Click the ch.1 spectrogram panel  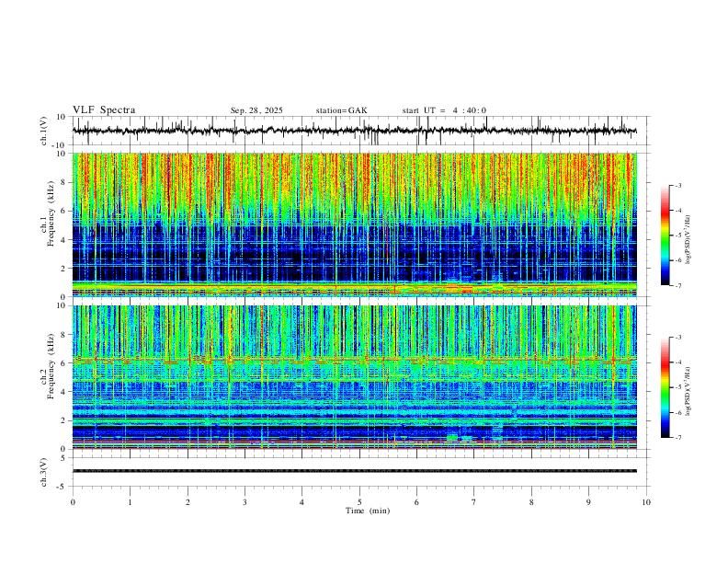point(354,224)
